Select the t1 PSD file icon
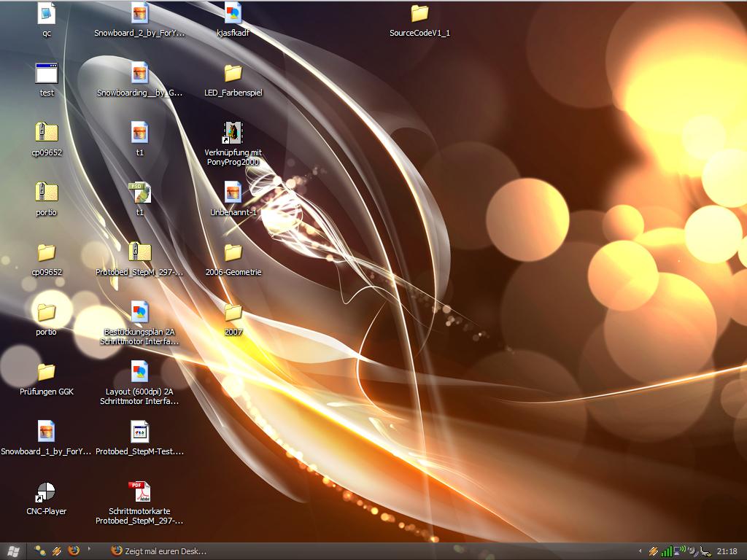Image resolution: width=747 pixels, height=560 pixels. [139, 192]
